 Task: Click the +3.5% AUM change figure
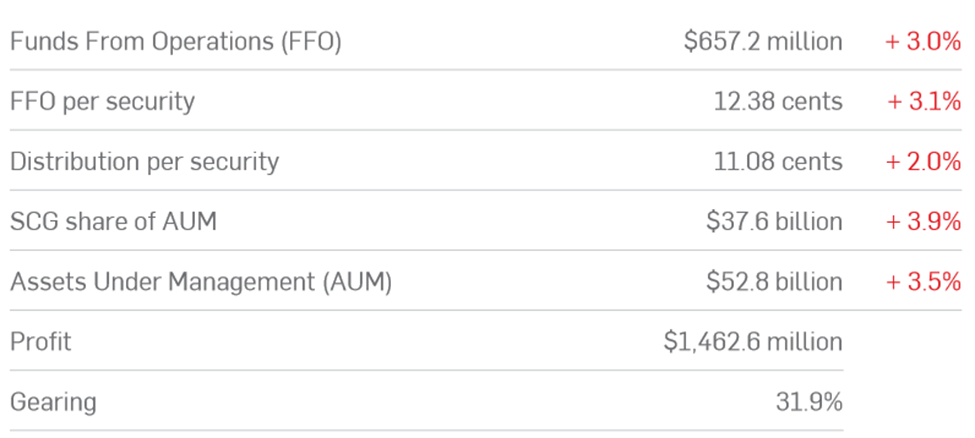923,282
